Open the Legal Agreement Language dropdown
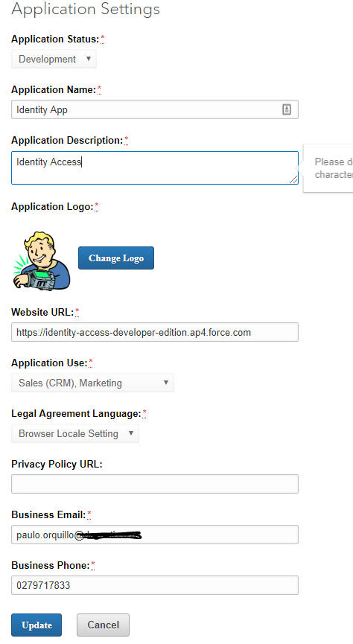This screenshot has width=353, height=644. pos(75,433)
